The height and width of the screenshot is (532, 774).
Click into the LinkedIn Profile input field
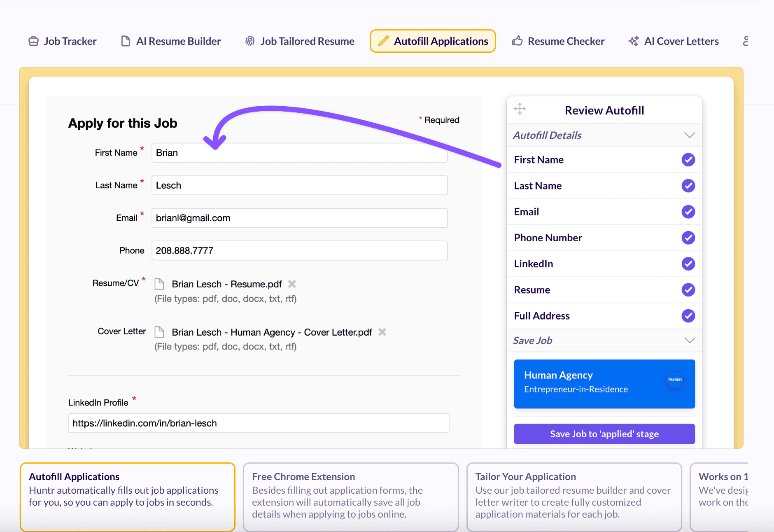point(259,423)
